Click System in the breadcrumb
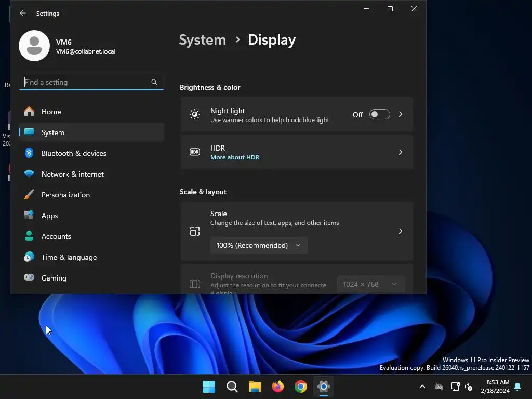 pyautogui.click(x=203, y=40)
